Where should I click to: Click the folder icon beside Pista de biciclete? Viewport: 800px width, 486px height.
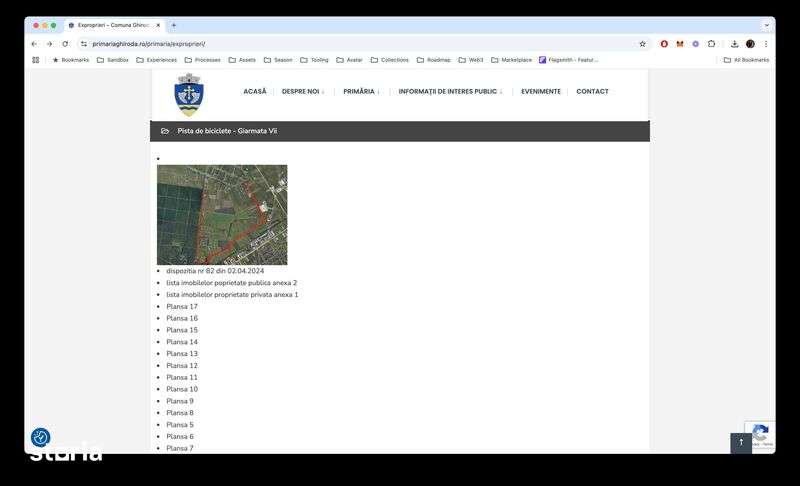(x=165, y=131)
